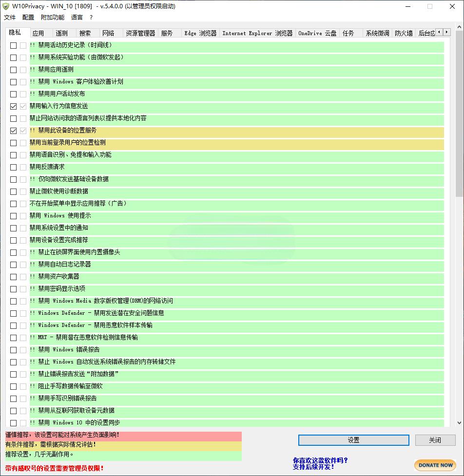Switch to the 任务 tab
Screen dimensions: 464x476
pos(351,33)
